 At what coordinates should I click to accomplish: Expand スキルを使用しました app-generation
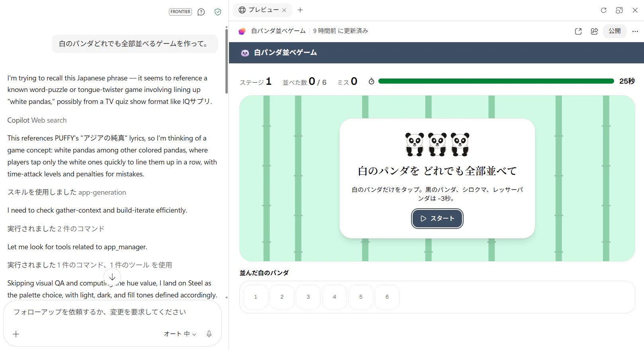click(67, 192)
